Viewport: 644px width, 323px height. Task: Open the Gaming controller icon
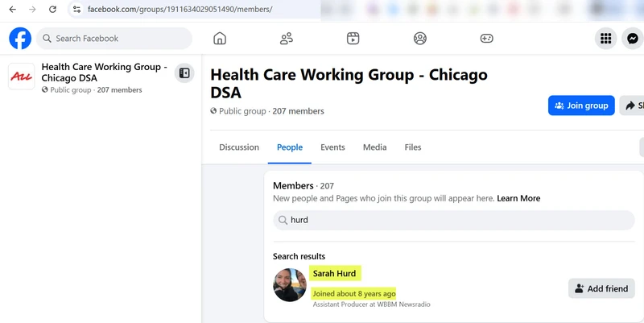coord(486,39)
